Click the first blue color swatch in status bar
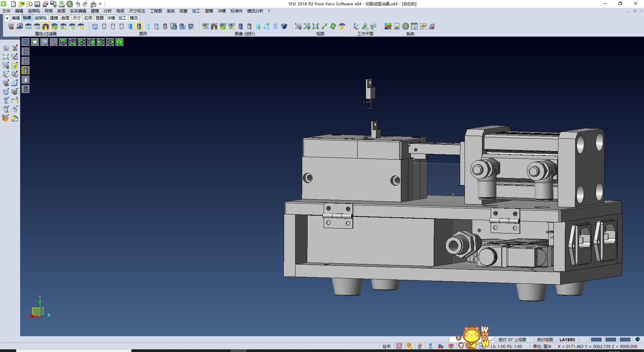This screenshot has height=352, width=644. coord(596,340)
